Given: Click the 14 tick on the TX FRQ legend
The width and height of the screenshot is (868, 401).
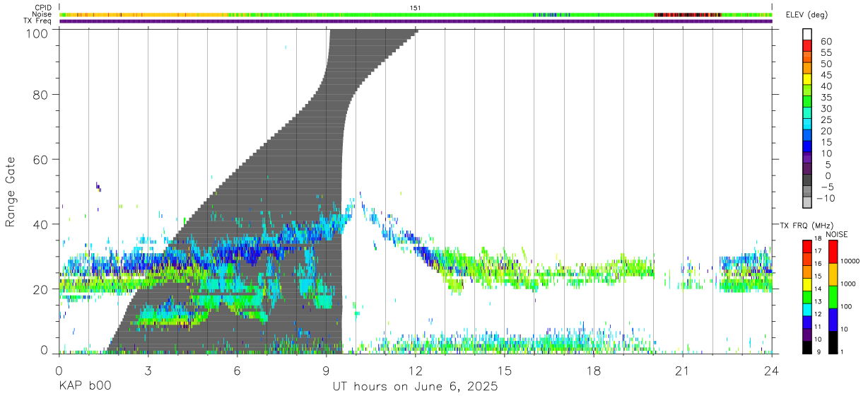Looking at the screenshot, I should coord(819,289).
